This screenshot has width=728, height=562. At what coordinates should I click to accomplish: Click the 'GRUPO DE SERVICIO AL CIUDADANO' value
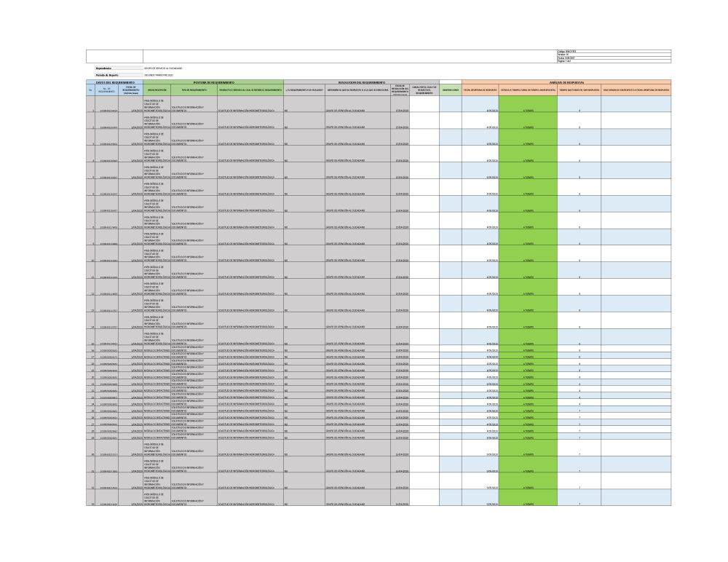coord(163,68)
